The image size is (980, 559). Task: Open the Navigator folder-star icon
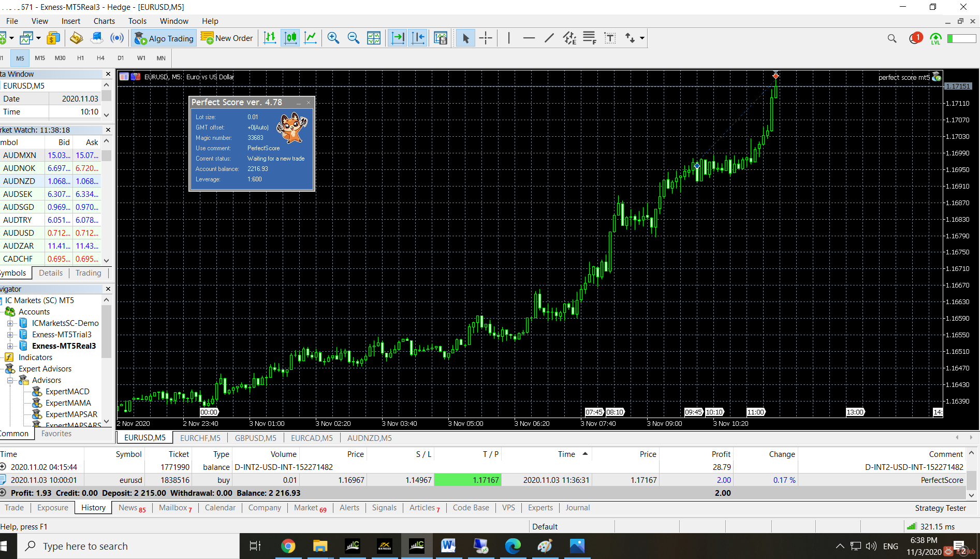tap(76, 38)
